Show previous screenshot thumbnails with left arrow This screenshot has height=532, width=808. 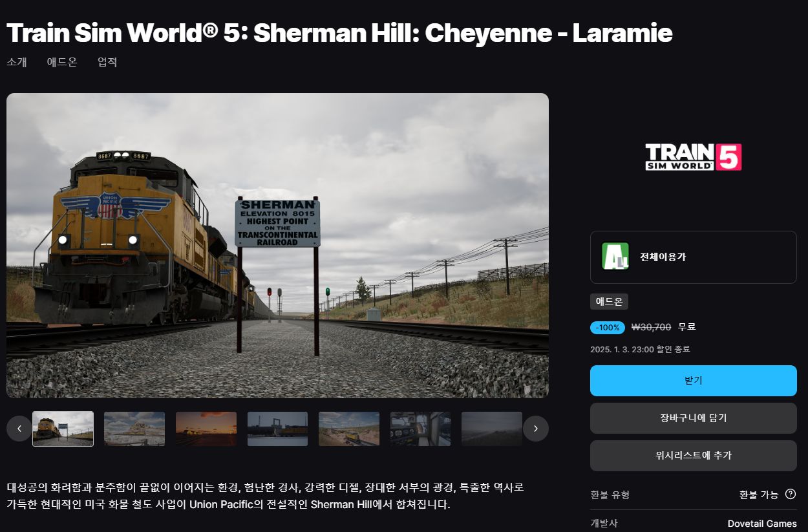tap(19, 429)
